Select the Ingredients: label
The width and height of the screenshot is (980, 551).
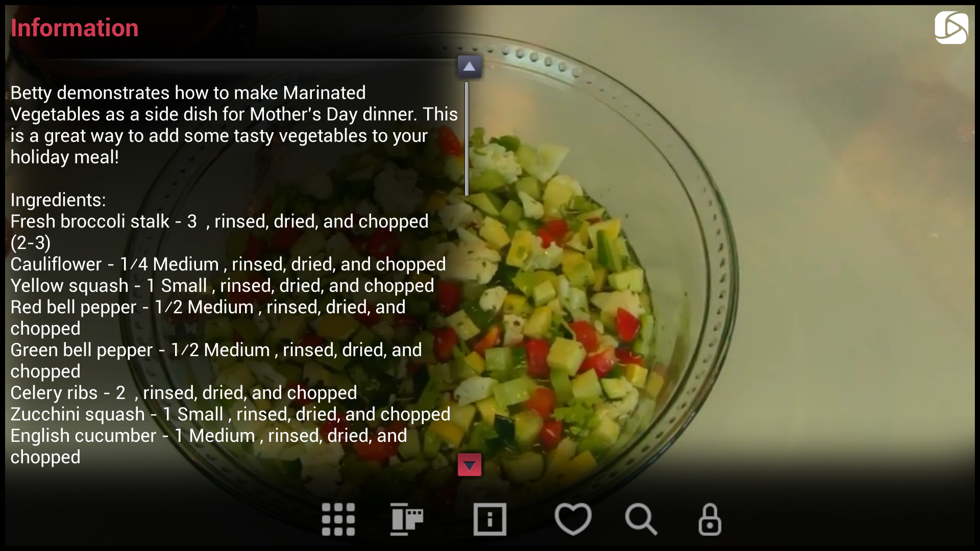pyautogui.click(x=58, y=200)
